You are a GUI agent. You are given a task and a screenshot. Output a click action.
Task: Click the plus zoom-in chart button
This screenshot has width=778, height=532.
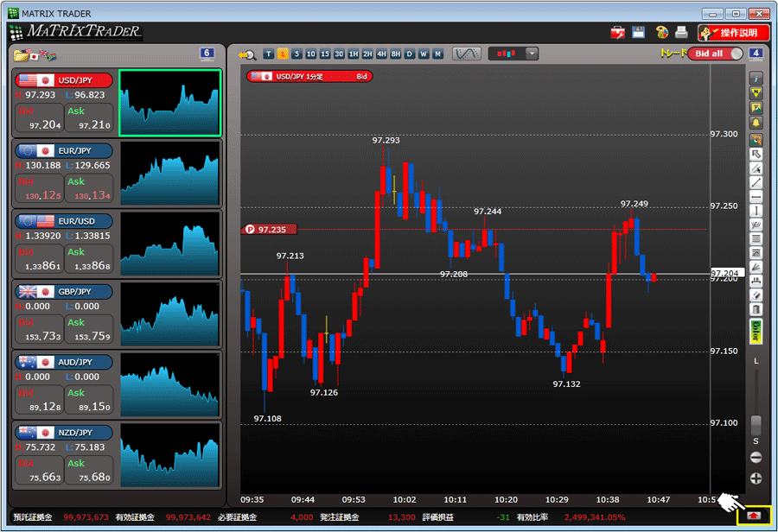tap(756, 478)
